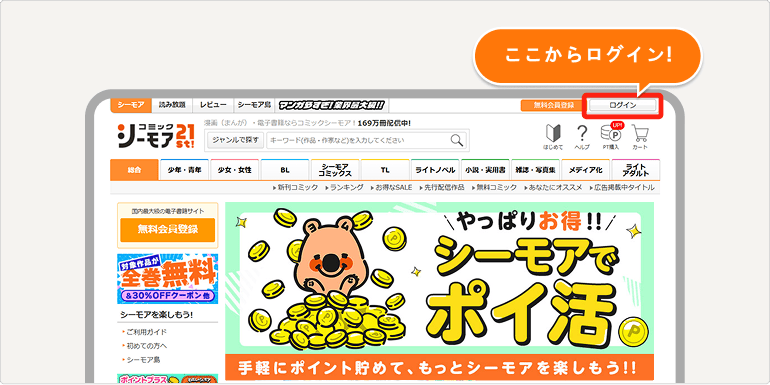770x385 pixels.
Task: Click the sidebar 無料会員登録 orange button
Action: pyautogui.click(x=167, y=230)
